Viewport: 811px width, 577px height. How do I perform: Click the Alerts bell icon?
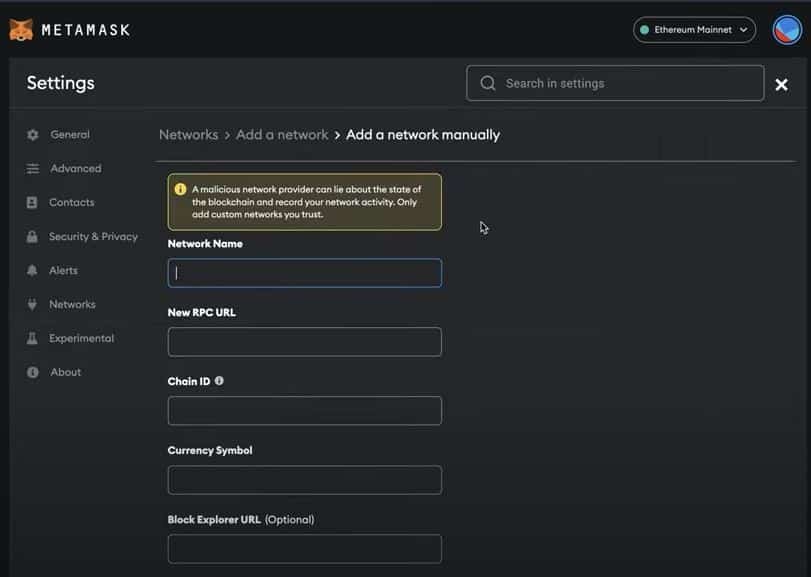[x=33, y=271]
